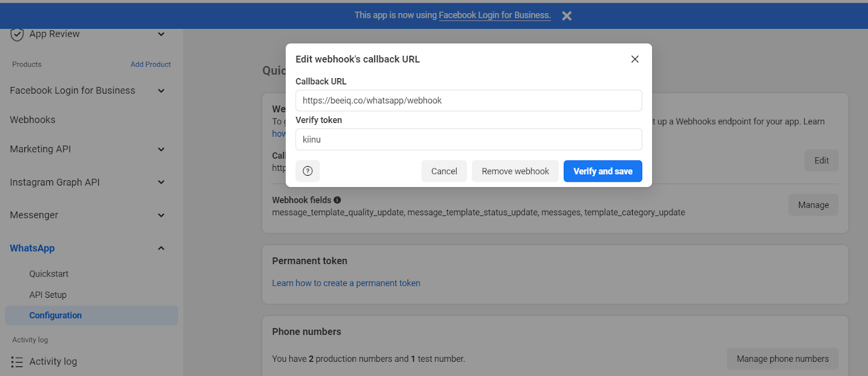Viewport: 868px width, 376px height.
Task: Open Facebook Login for Business banner link
Action: tap(495, 15)
